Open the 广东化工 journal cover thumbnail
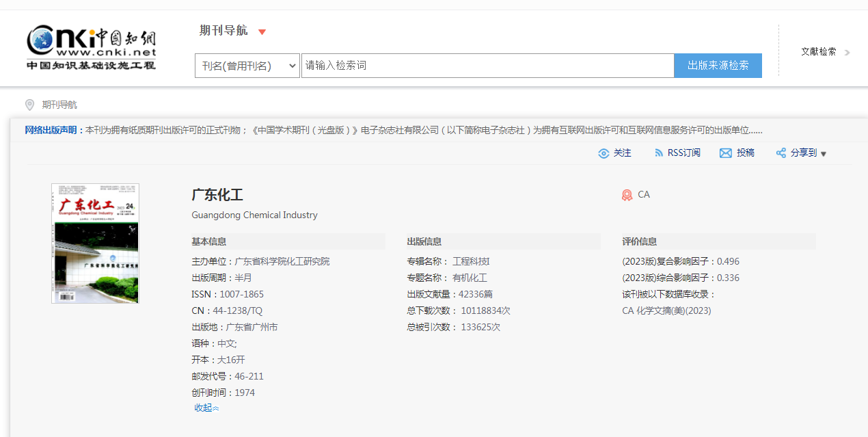Viewport: 868px width, 437px height. click(x=95, y=243)
